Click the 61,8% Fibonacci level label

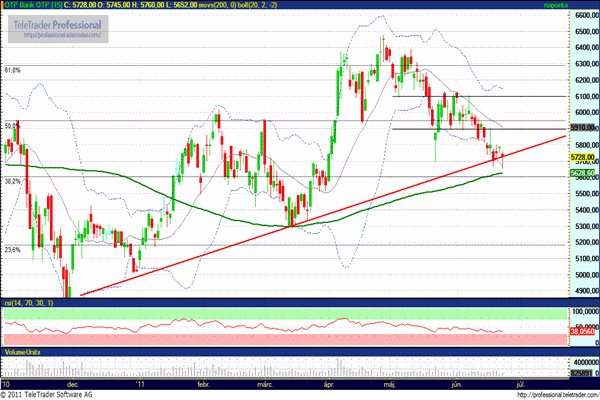(13, 71)
